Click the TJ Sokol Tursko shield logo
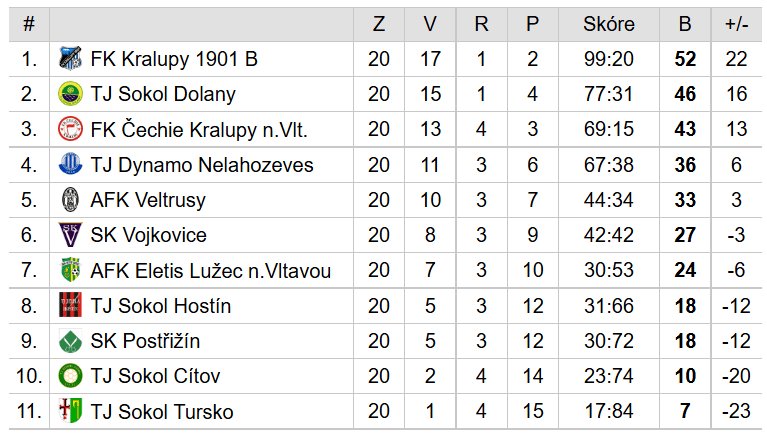The image size is (767, 436). 70,411
